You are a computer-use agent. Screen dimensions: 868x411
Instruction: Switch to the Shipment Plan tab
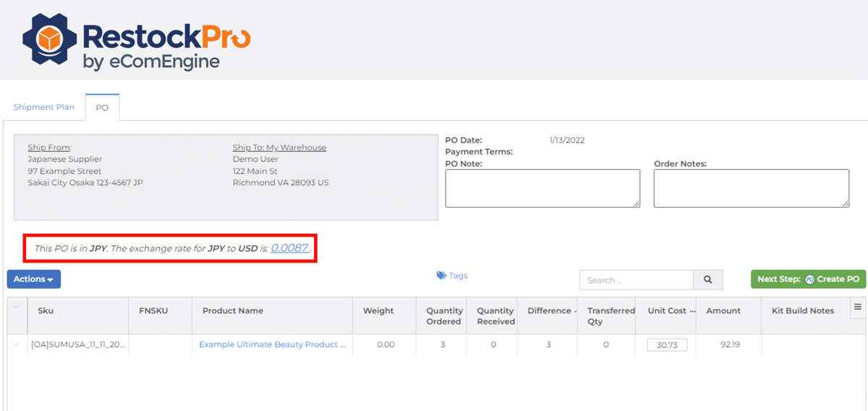(44, 107)
